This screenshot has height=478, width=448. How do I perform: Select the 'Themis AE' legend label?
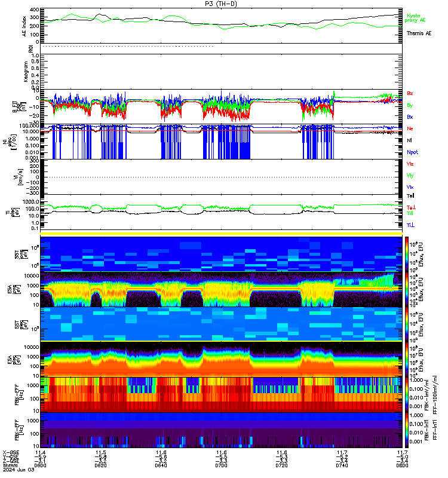click(x=419, y=33)
